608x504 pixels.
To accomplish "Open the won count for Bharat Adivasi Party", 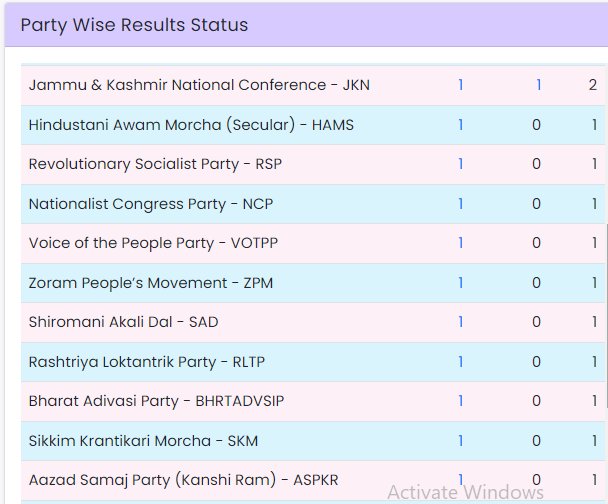I will 461,401.
